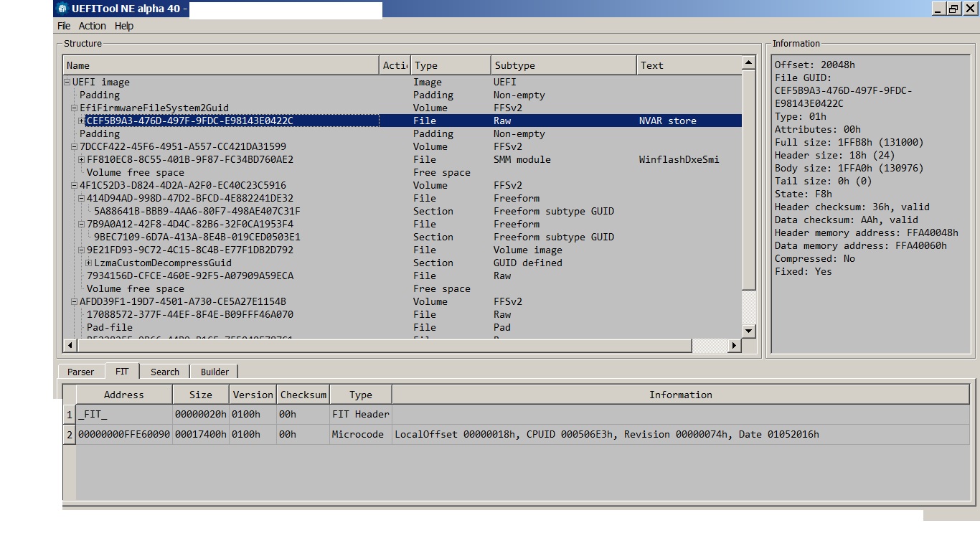
Task: Collapse the EfiFirmwareFileSystem2Guid volume node
Action: (x=73, y=108)
